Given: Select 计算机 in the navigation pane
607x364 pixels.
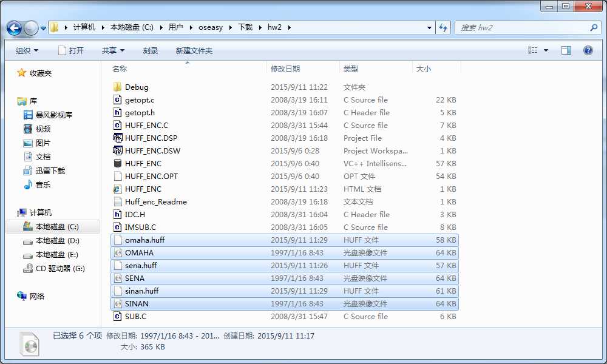Looking at the screenshot, I should point(35,212).
